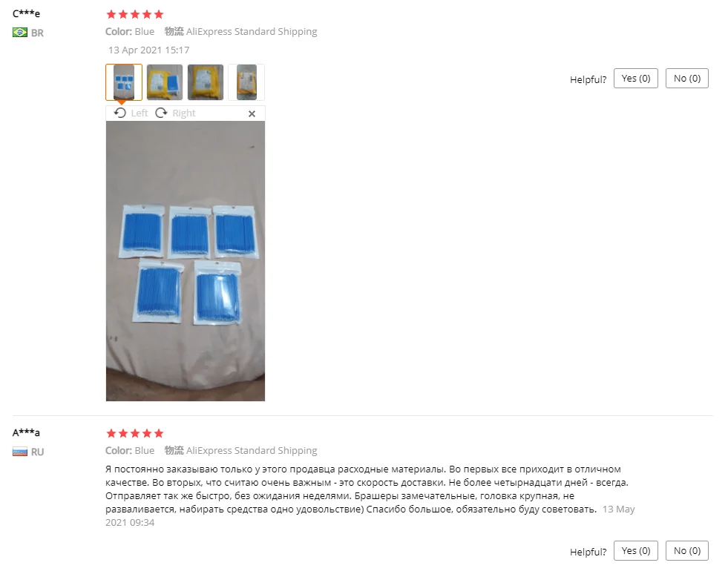Click the Brazil flag icon next to BR
The height and width of the screenshot is (574, 728).
[x=20, y=33]
